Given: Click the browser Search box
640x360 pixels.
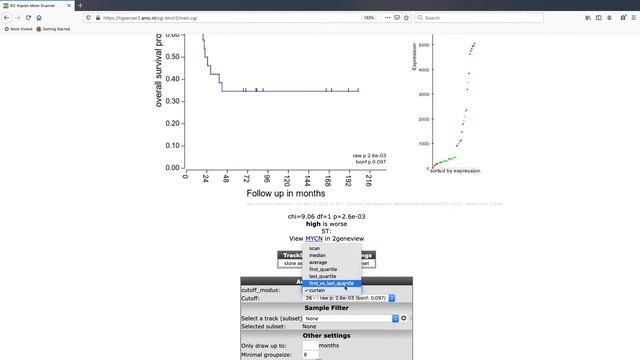Looking at the screenshot, I should 479,18.
